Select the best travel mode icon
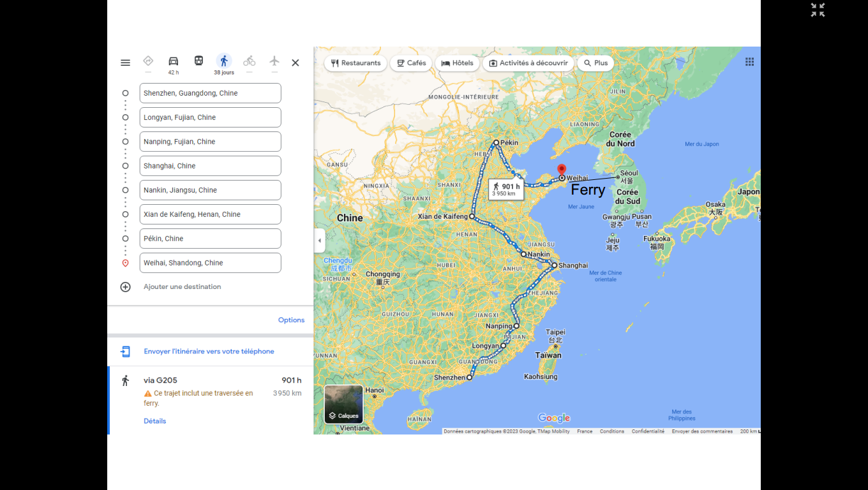The width and height of the screenshot is (868, 490). [x=148, y=61]
